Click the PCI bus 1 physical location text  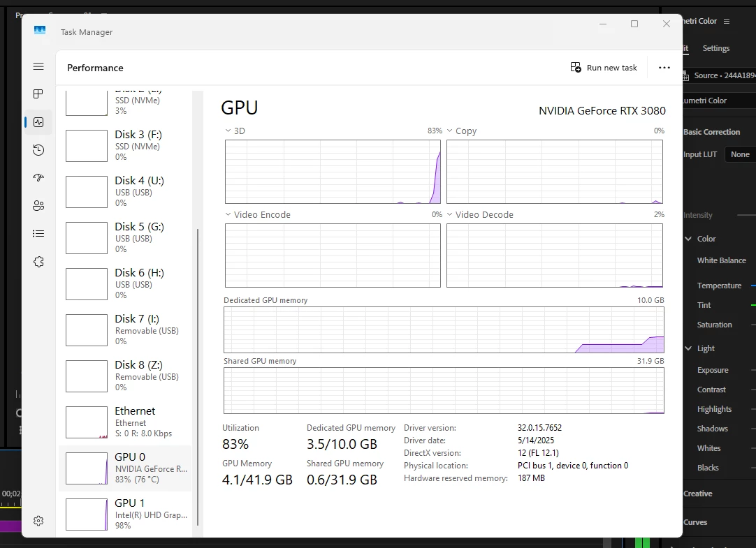(573, 465)
